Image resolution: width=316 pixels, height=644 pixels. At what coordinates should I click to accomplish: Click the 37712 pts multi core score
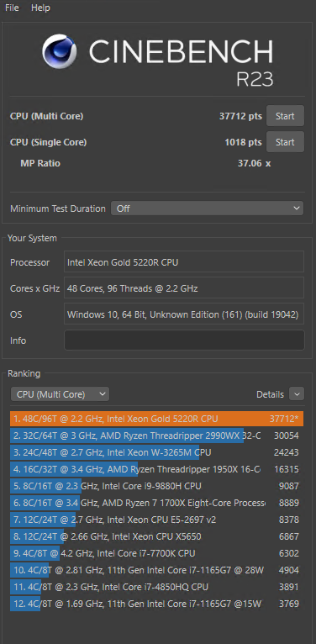pos(240,116)
